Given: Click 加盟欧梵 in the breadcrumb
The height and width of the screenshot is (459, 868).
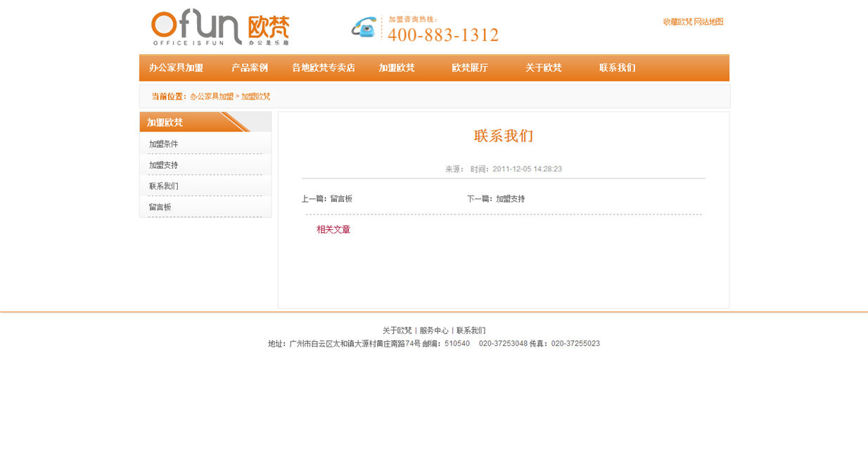Looking at the screenshot, I should tap(256, 96).
